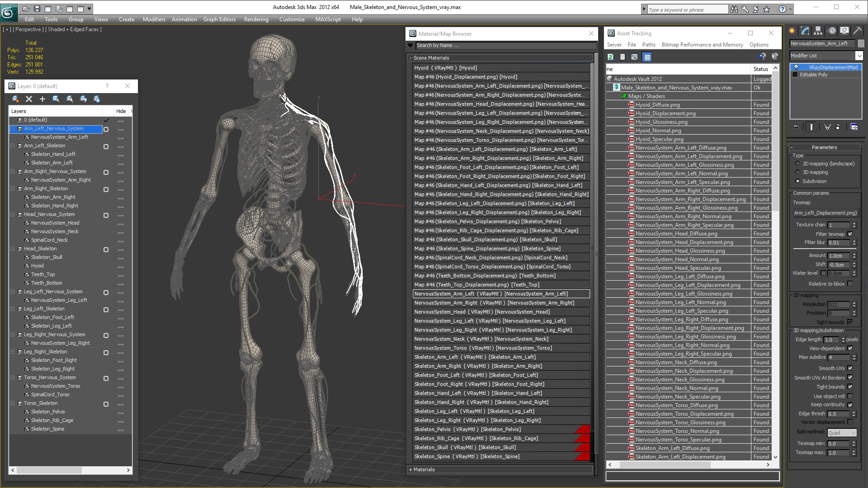
Task: Click Refresh icon in Asset Tracking toolbar
Action: click(x=610, y=57)
